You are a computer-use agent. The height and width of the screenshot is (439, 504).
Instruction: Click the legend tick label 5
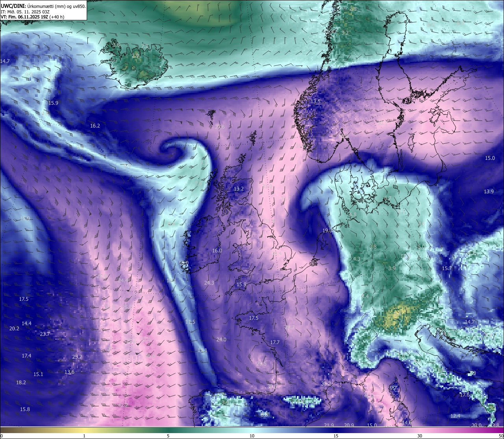(x=168, y=436)
